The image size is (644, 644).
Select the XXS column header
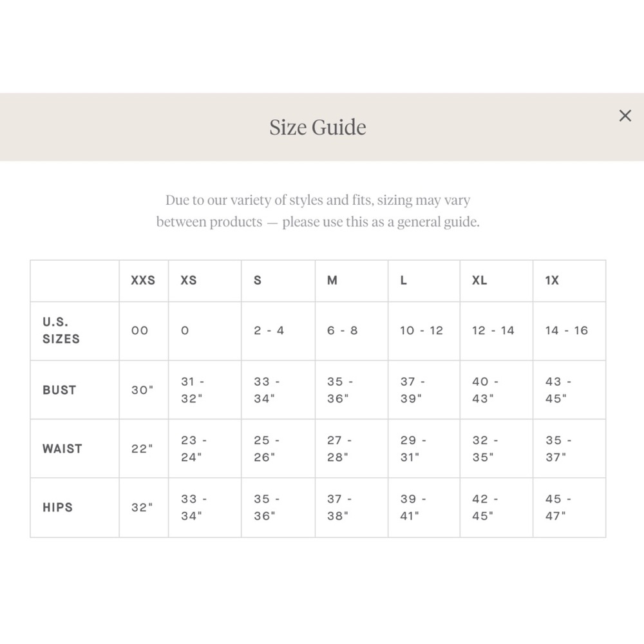coord(143,281)
